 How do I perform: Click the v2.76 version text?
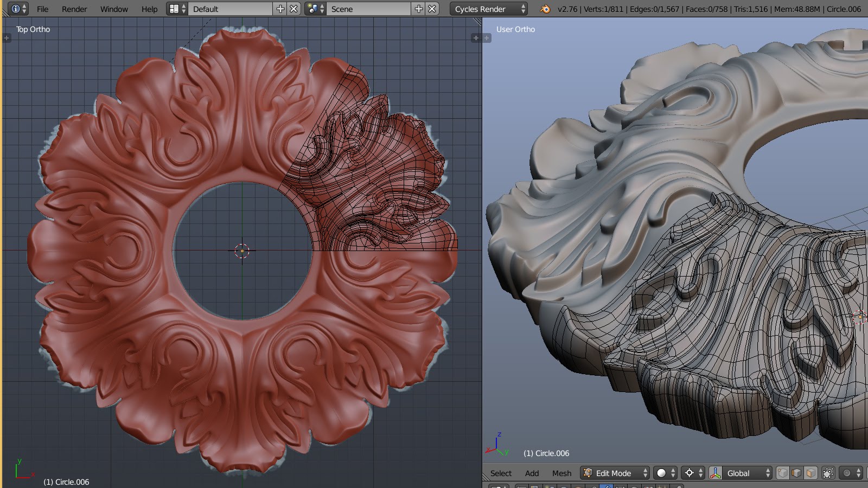[x=567, y=9]
